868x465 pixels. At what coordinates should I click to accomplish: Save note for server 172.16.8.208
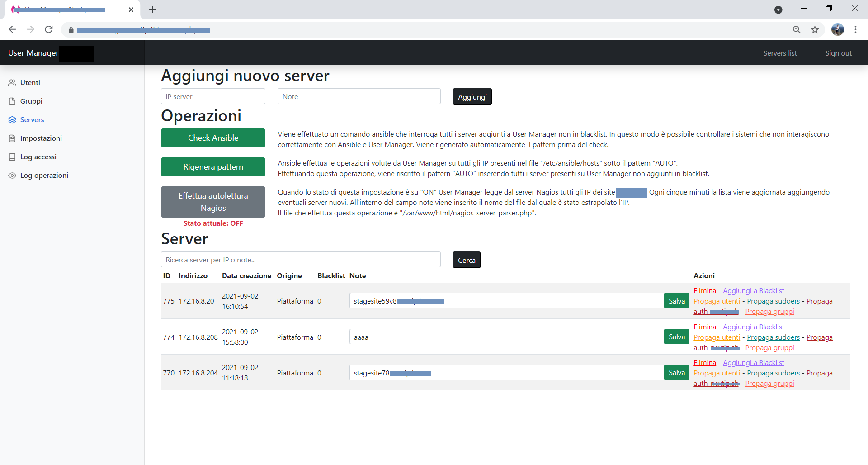tap(677, 337)
